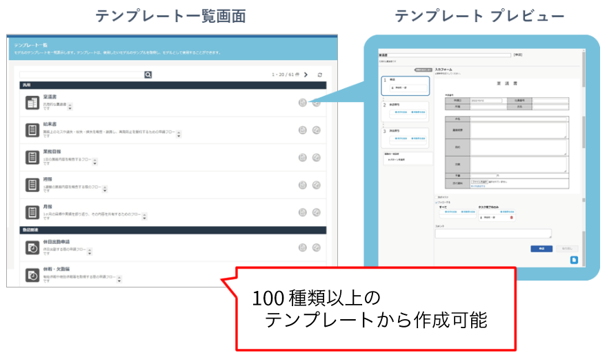The image size is (607, 364).
Task: Click the grey pill button above step 1 card
Action: [x=423, y=70]
